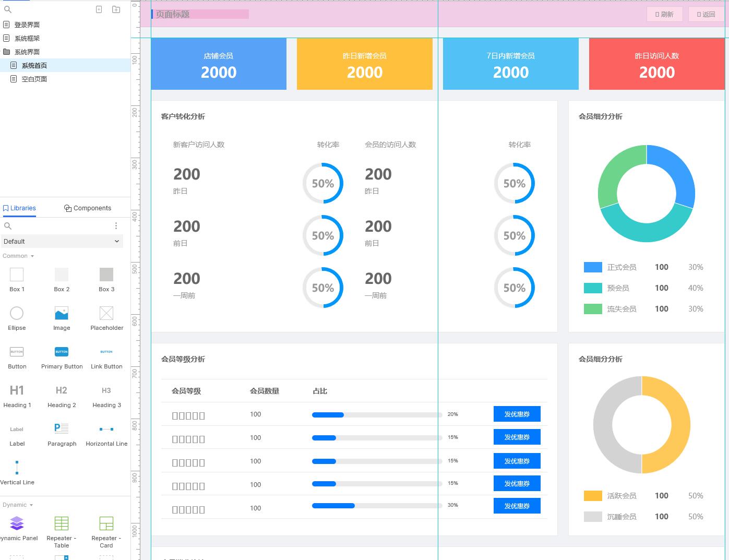
Task: Click the 刷新 button at top right
Action: pos(664,14)
